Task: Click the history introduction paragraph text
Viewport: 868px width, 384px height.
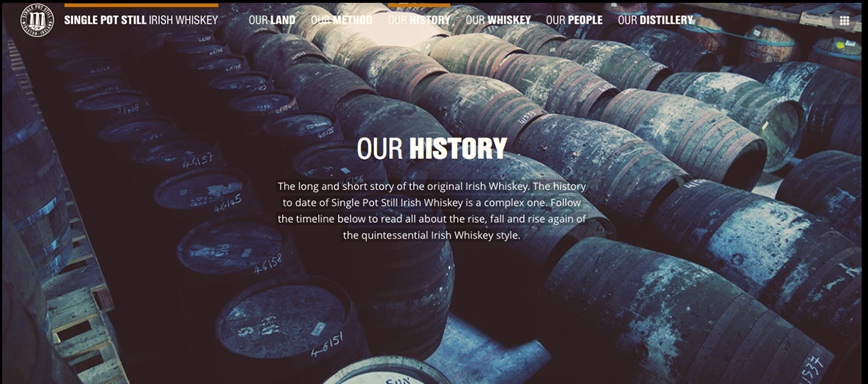Action: pos(432,210)
